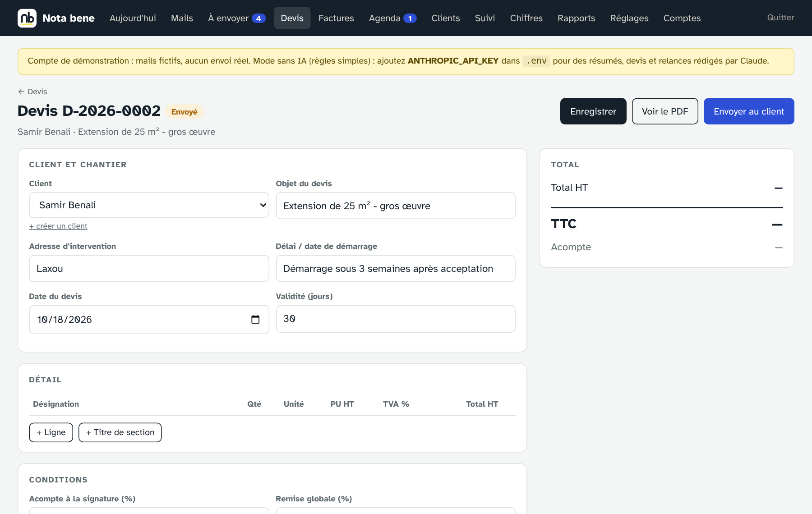Open the Rapports tab
Screen dimensions: 812x514
click(576, 18)
